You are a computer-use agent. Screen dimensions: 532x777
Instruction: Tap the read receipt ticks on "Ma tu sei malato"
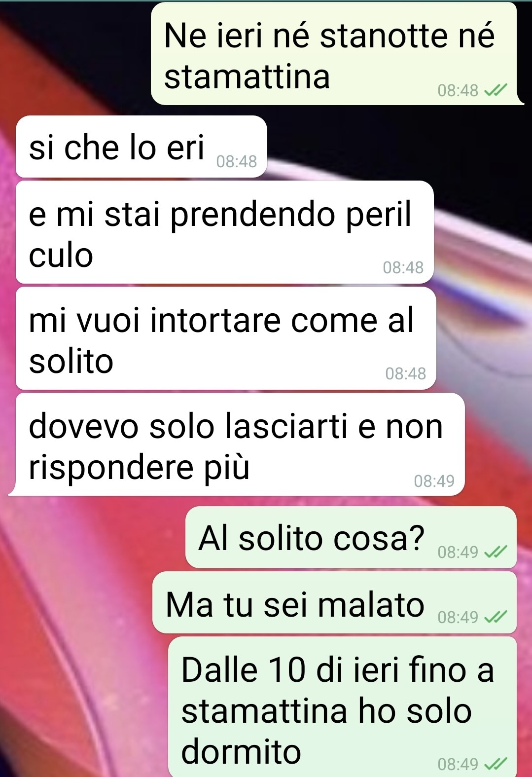[495, 617]
